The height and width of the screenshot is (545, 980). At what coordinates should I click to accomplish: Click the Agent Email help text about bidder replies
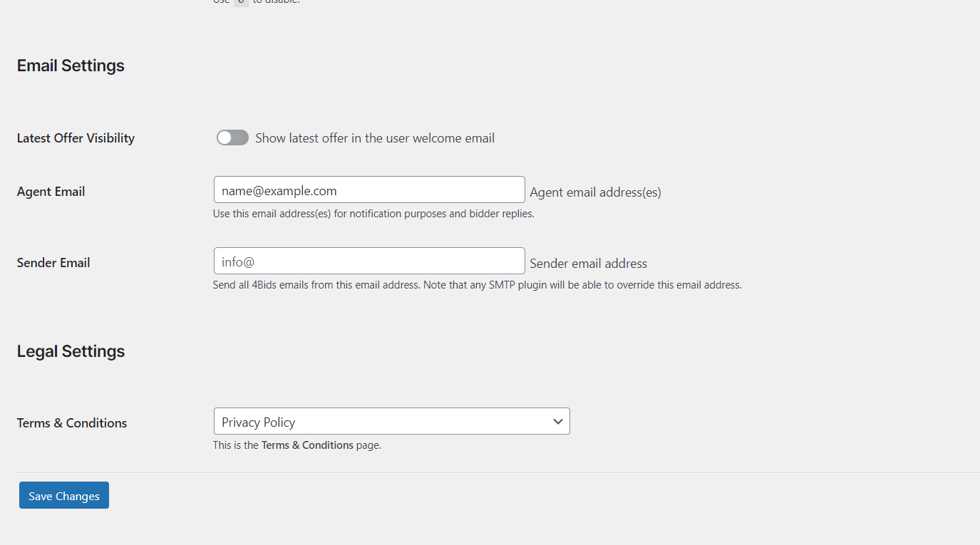pyautogui.click(x=373, y=214)
